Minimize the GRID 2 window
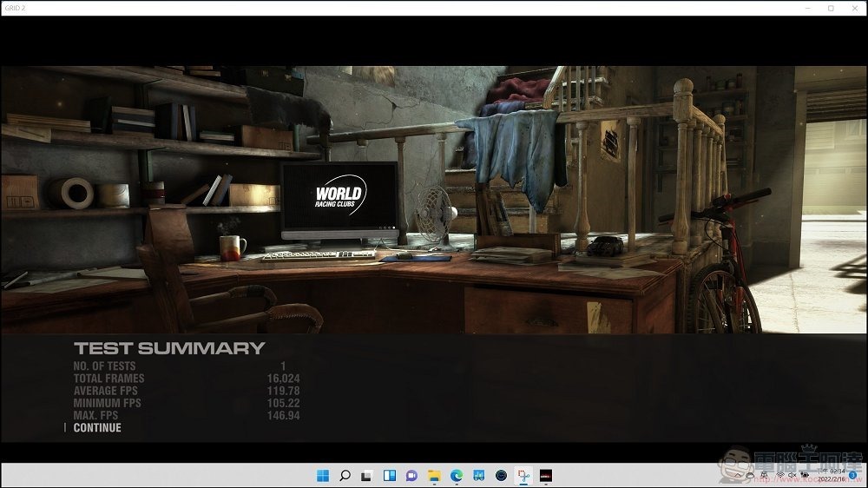The width and height of the screenshot is (868, 488). pos(807,8)
